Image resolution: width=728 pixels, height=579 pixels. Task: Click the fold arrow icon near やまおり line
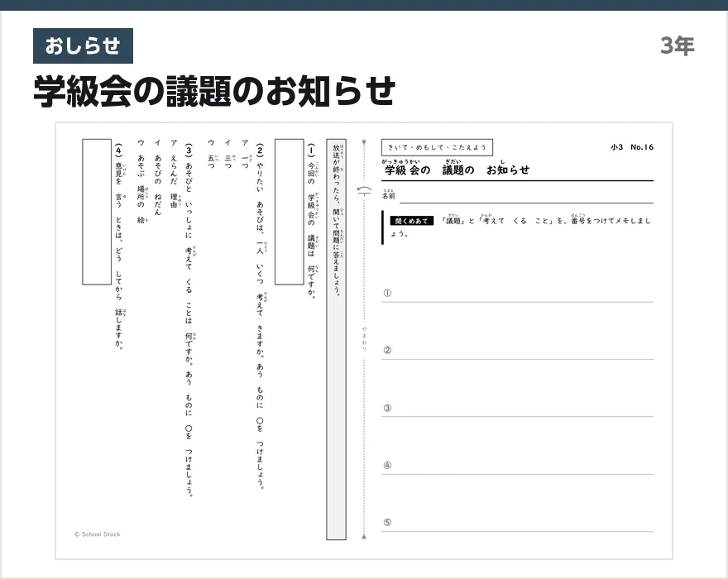[365, 190]
